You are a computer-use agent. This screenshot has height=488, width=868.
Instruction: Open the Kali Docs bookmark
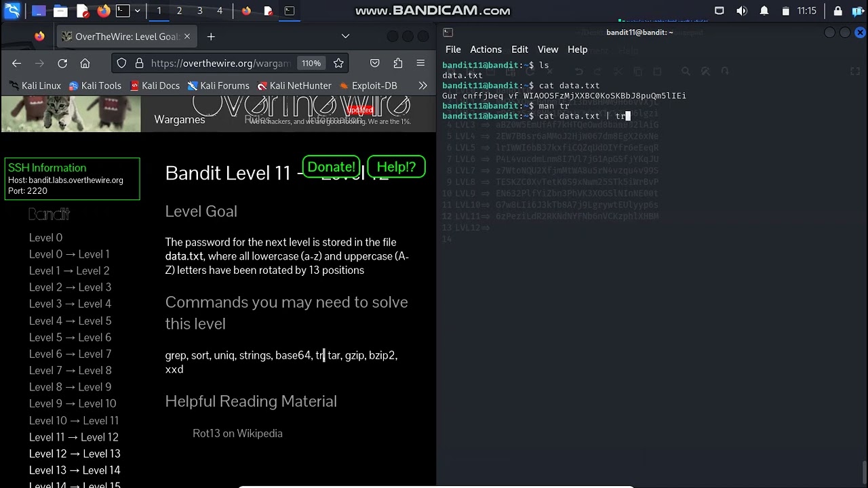coord(155,86)
